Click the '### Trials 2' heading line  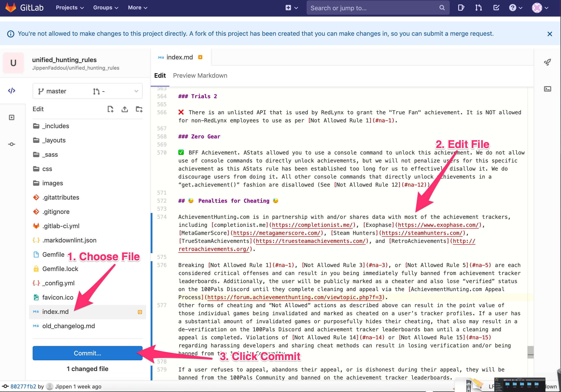[x=197, y=96]
